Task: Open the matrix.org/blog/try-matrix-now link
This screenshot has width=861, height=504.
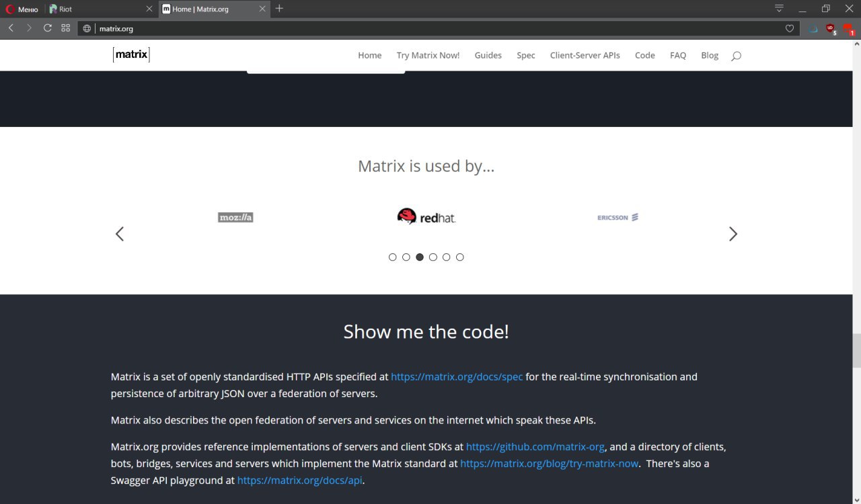Action: click(550, 463)
